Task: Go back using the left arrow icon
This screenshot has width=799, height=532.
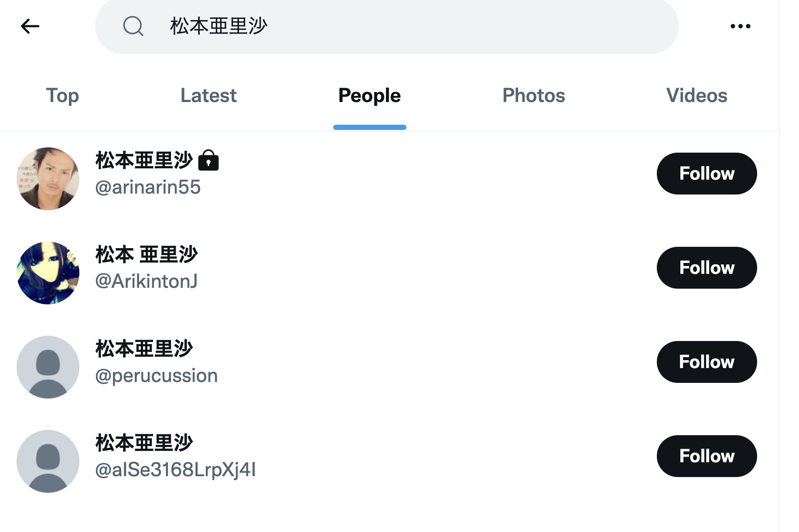Action: tap(30, 26)
